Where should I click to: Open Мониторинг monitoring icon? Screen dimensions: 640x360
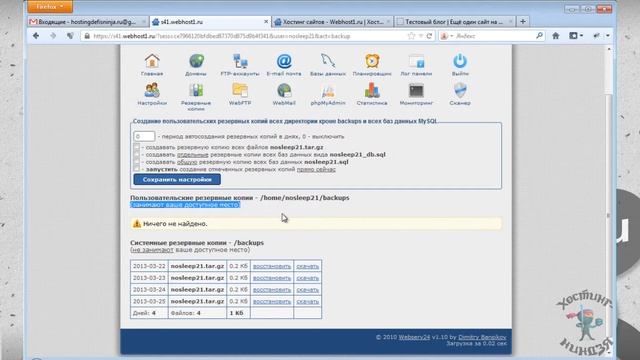point(416,91)
